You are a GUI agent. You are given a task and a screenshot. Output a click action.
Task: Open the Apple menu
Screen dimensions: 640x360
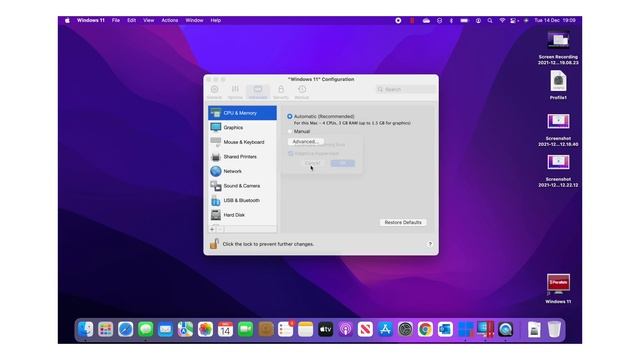(x=67, y=20)
